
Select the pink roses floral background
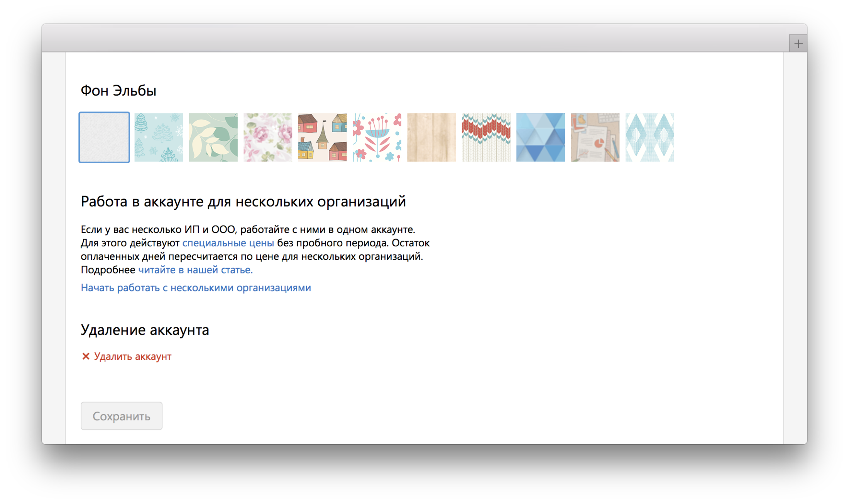pos(268,137)
